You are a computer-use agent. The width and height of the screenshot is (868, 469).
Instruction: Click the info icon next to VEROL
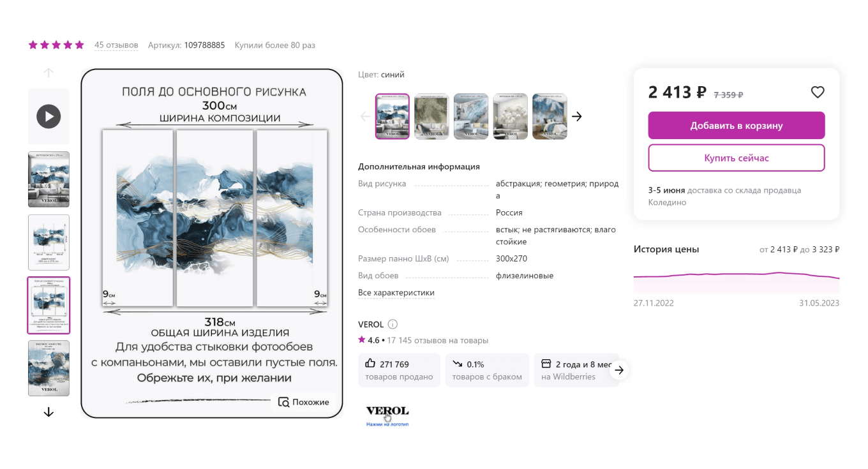pos(393,324)
